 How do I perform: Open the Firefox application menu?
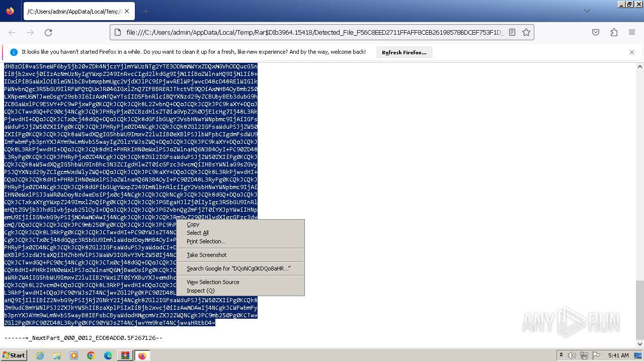coord(632,32)
